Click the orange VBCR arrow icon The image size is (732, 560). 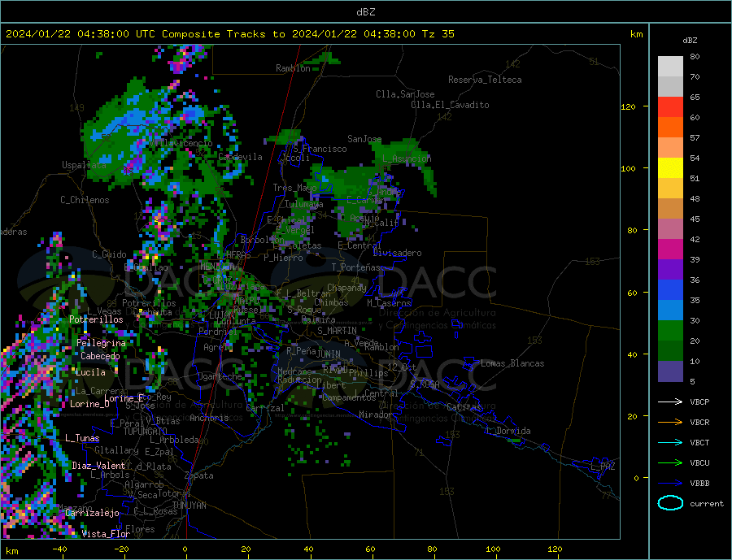point(670,423)
